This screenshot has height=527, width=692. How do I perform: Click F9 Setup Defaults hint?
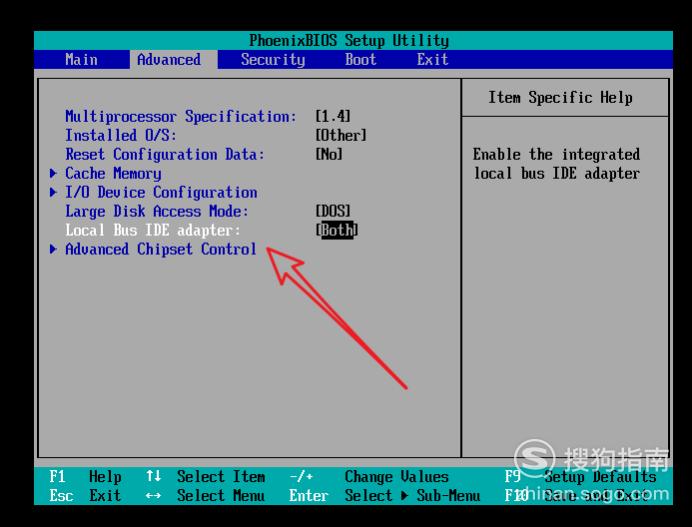coord(580,477)
